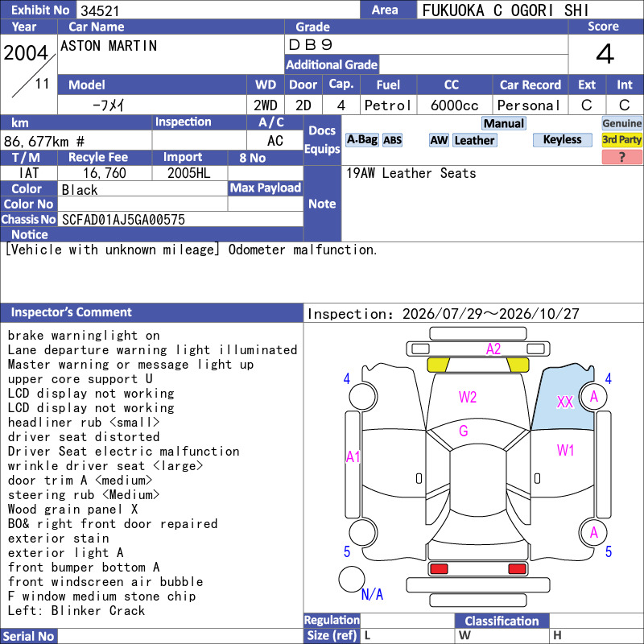644x644 pixels.
Task: Click the A-Bag equipment badge
Action: click(361, 140)
